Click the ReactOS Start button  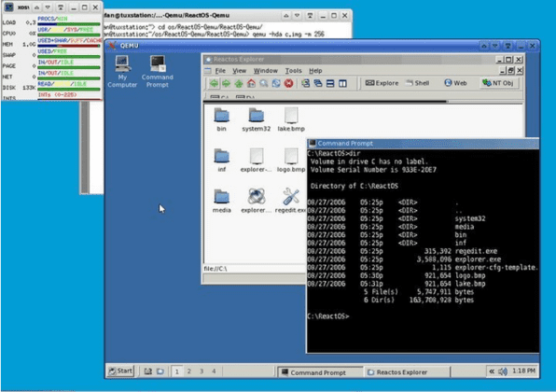point(120,371)
